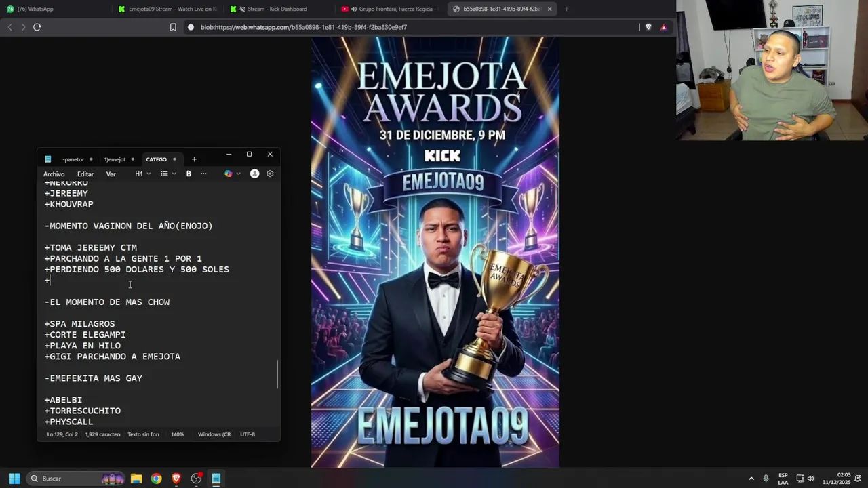Screen dimensions: 868x488
Task: Add a new Notepad tab
Action: (x=194, y=159)
